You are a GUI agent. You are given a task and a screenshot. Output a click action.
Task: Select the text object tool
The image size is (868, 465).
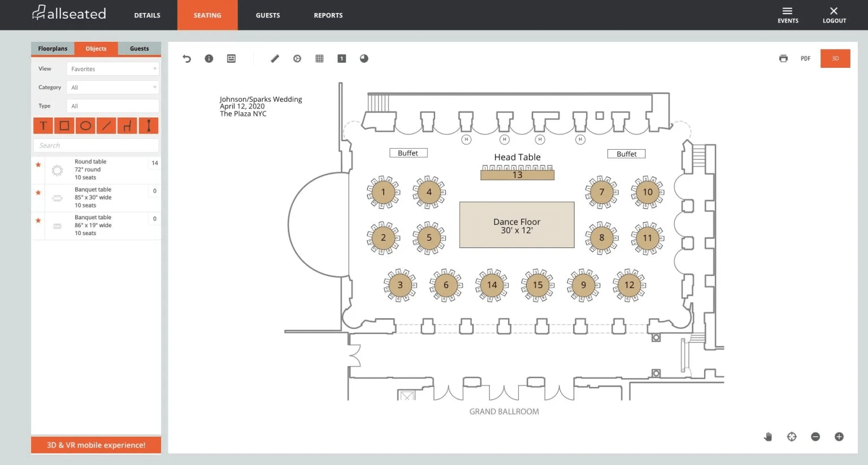point(44,125)
